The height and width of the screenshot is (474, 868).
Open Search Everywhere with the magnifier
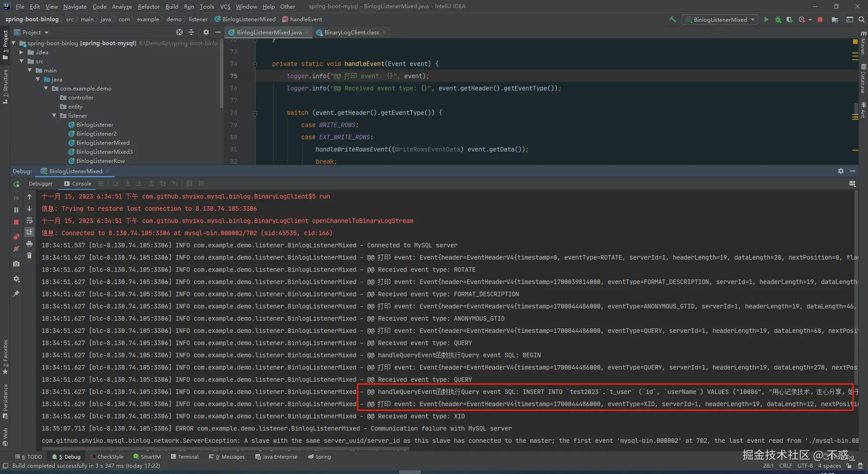tap(861, 19)
